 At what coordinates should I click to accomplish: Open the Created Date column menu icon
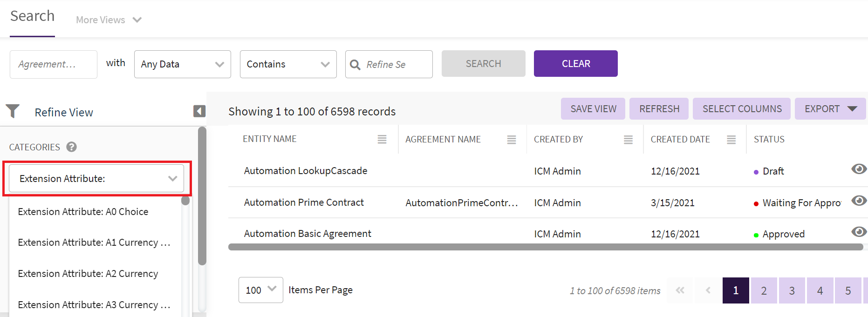pyautogui.click(x=731, y=140)
